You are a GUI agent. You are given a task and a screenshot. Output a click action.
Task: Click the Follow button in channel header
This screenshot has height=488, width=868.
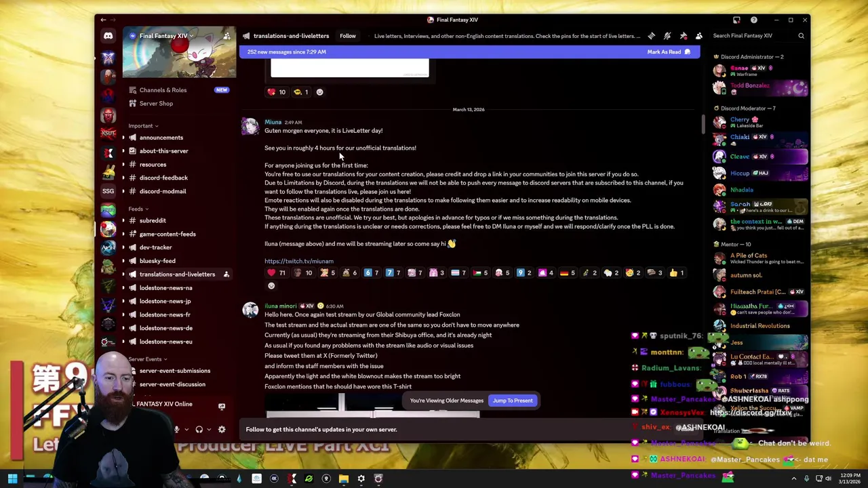click(x=347, y=36)
